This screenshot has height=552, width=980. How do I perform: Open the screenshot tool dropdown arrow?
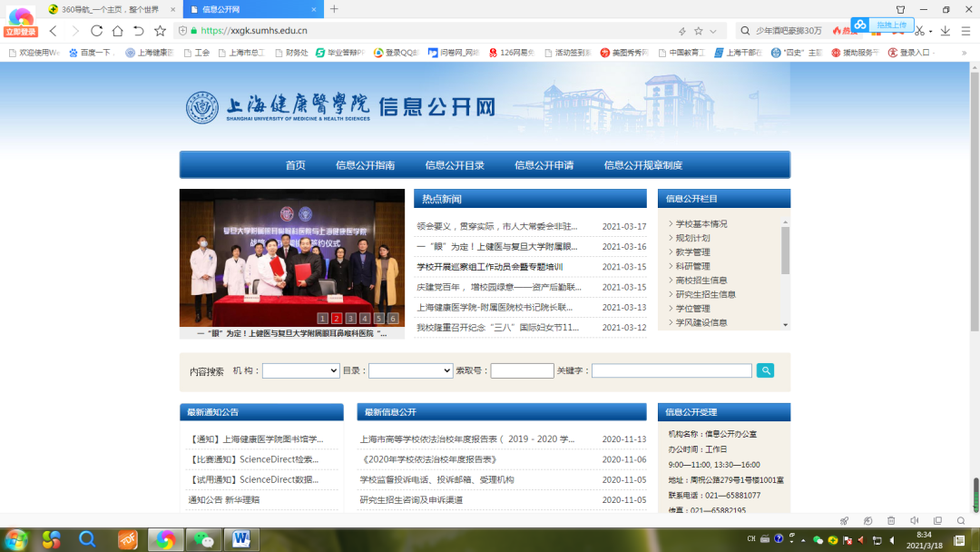(931, 31)
